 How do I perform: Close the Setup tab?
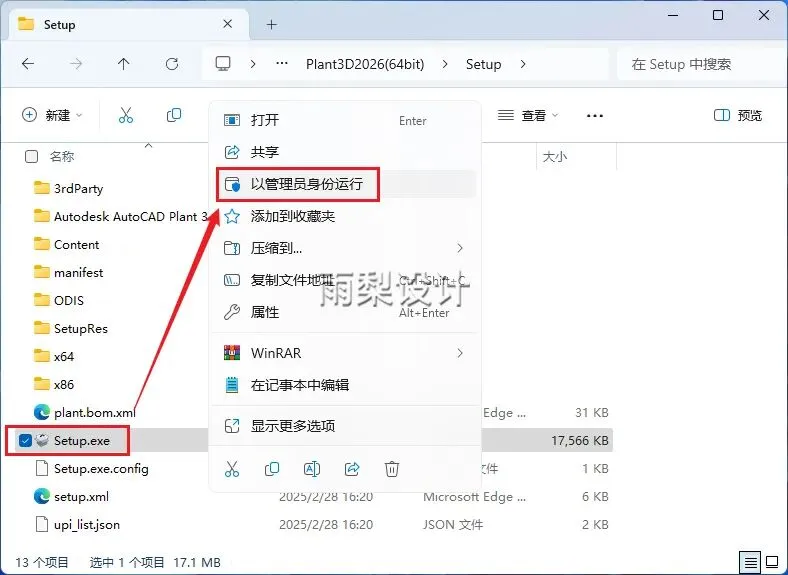[x=228, y=24]
